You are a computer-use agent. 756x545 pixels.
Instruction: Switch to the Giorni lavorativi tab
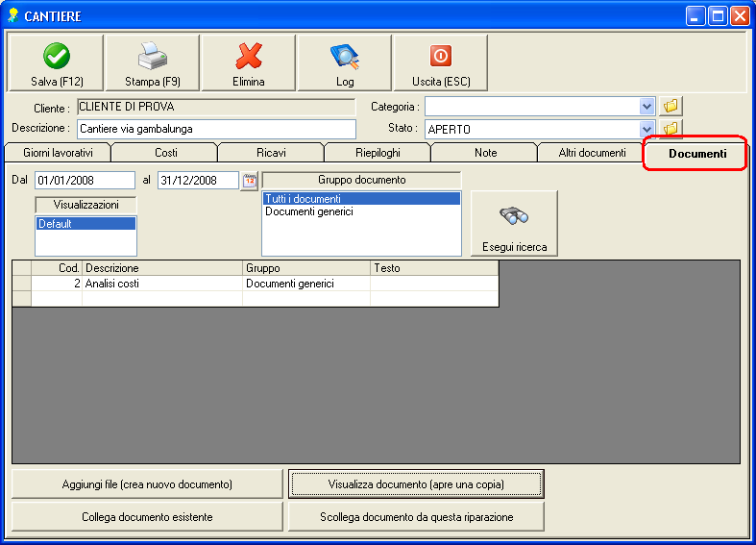point(58,153)
